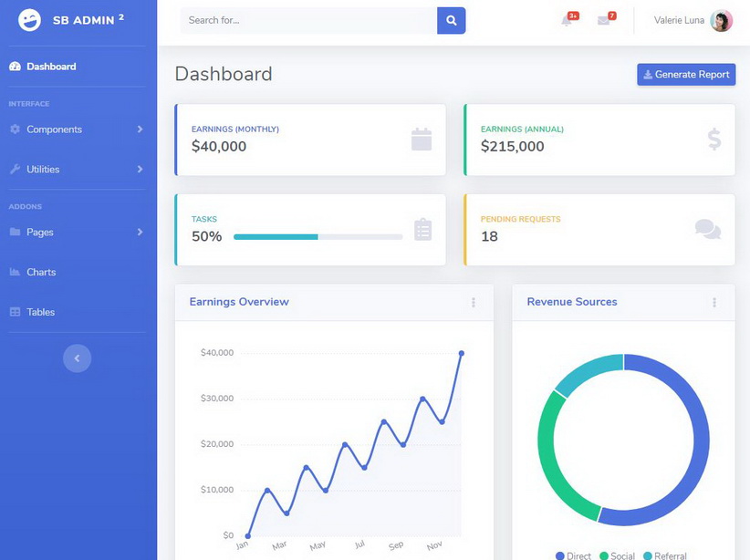Click Valerie Luna's profile avatar
This screenshot has height=560, width=750.
tap(721, 21)
